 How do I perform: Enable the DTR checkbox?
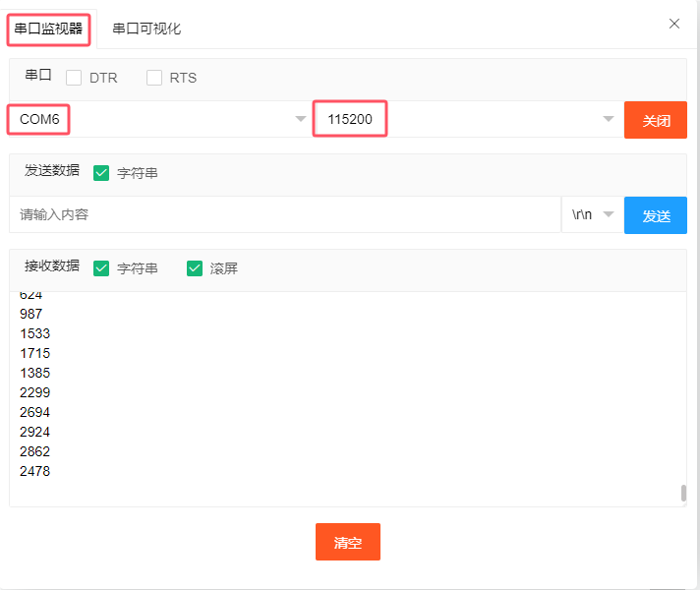74,78
